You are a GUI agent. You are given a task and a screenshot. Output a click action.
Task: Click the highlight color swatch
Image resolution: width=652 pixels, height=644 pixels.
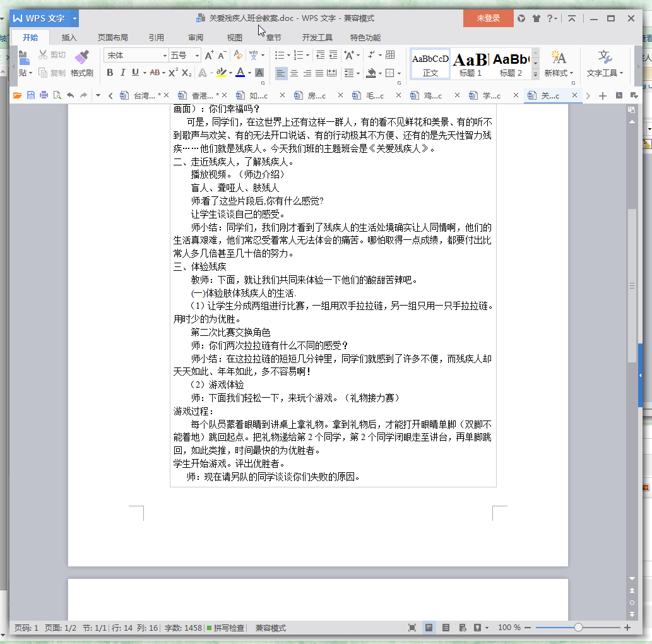pyautogui.click(x=221, y=73)
